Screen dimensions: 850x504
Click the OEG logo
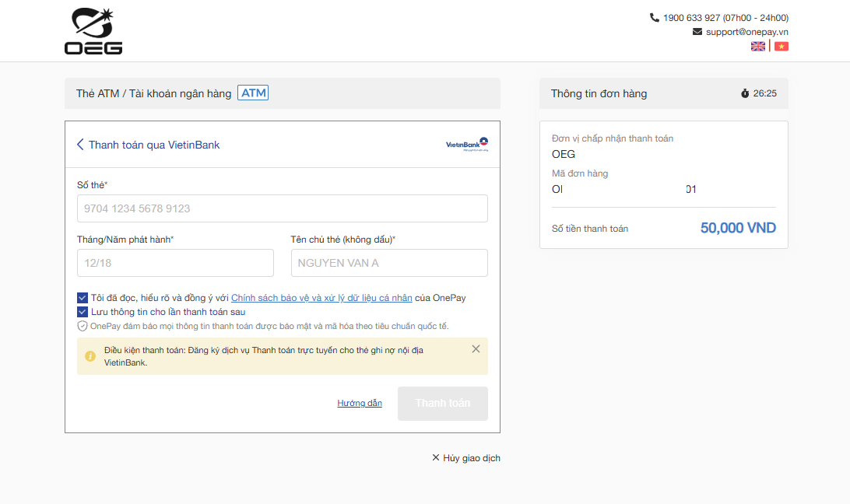click(x=93, y=31)
